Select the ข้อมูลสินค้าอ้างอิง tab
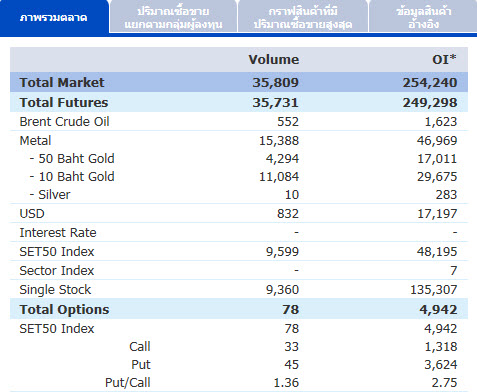The height and width of the screenshot is (392, 477). tap(423, 17)
